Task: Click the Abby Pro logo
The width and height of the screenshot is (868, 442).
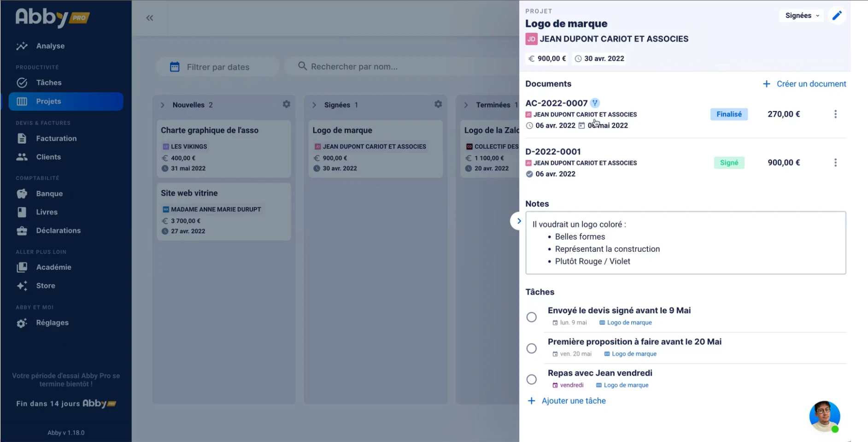Action: (53, 18)
